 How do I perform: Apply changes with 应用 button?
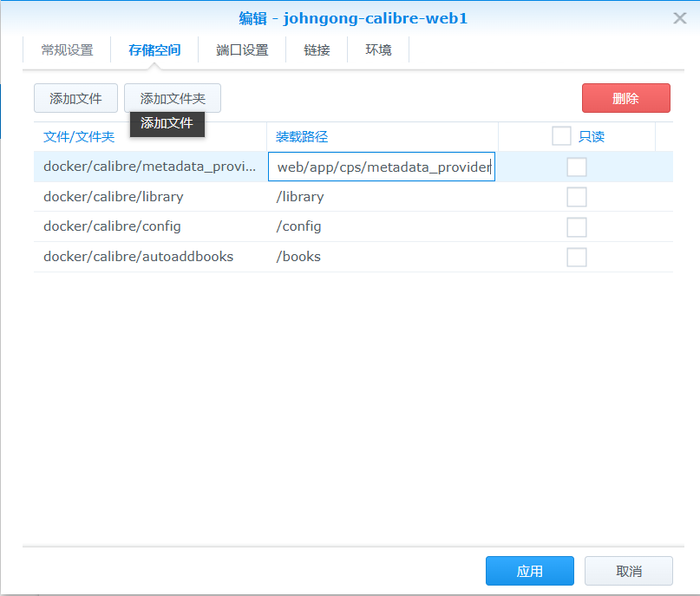pyautogui.click(x=529, y=571)
